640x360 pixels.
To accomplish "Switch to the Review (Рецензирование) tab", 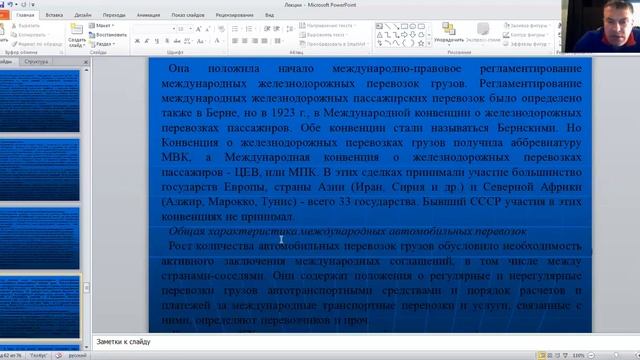I will click(x=234, y=15).
